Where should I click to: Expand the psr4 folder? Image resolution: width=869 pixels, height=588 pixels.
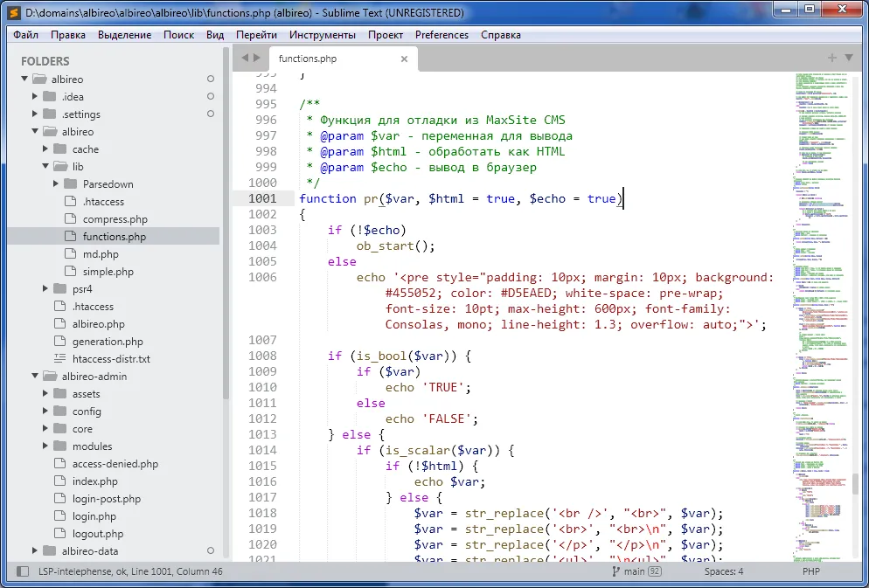tap(45, 289)
